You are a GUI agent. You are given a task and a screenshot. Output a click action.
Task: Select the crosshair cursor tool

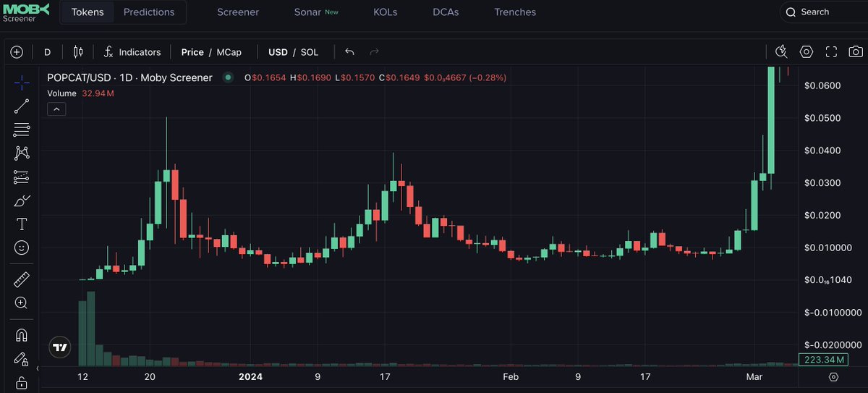tap(22, 82)
